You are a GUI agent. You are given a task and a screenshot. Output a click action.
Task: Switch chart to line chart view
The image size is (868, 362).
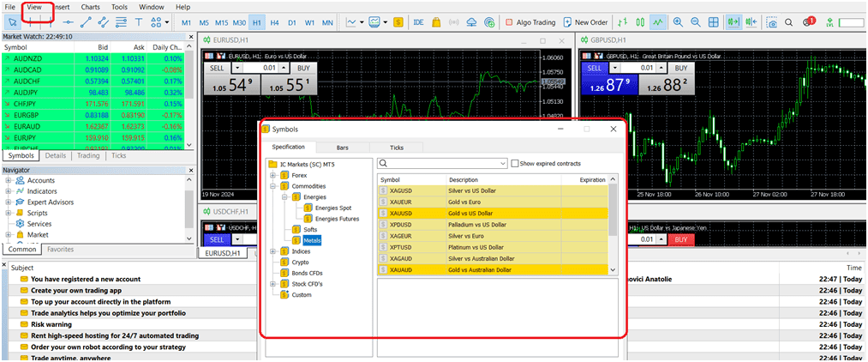tap(658, 22)
